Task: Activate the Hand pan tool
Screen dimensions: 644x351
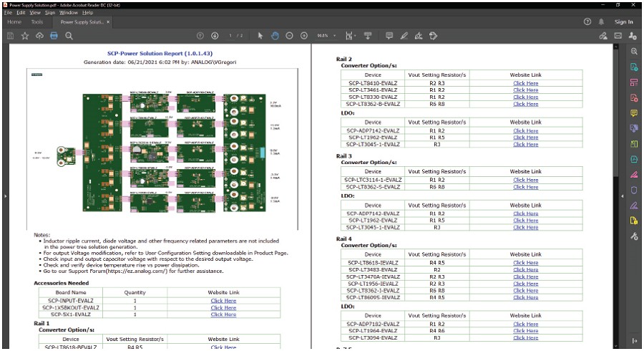Action: pyautogui.click(x=275, y=36)
